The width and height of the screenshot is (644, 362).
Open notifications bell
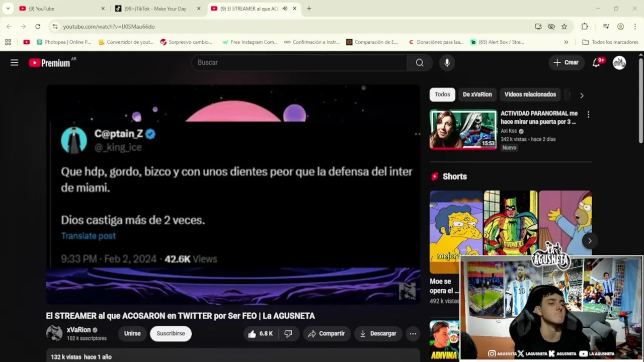pyautogui.click(x=596, y=62)
